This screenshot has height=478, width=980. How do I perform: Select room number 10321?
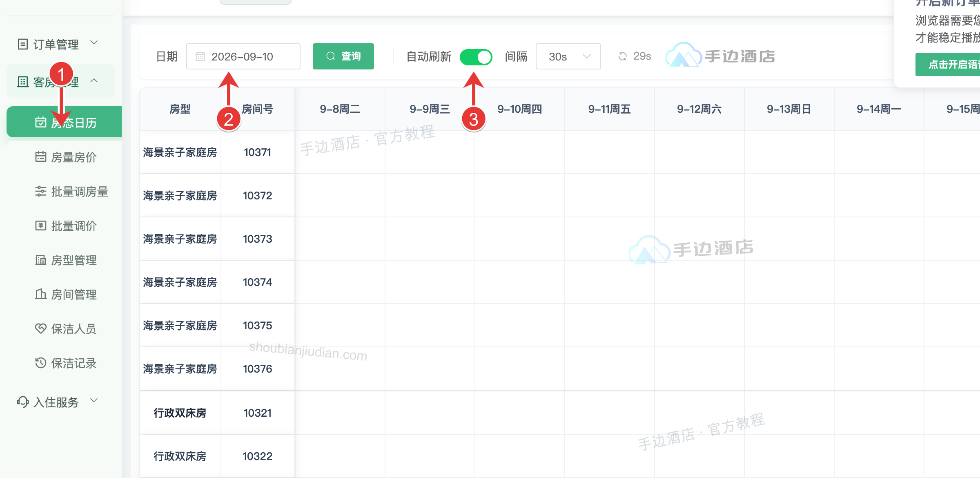tap(258, 413)
